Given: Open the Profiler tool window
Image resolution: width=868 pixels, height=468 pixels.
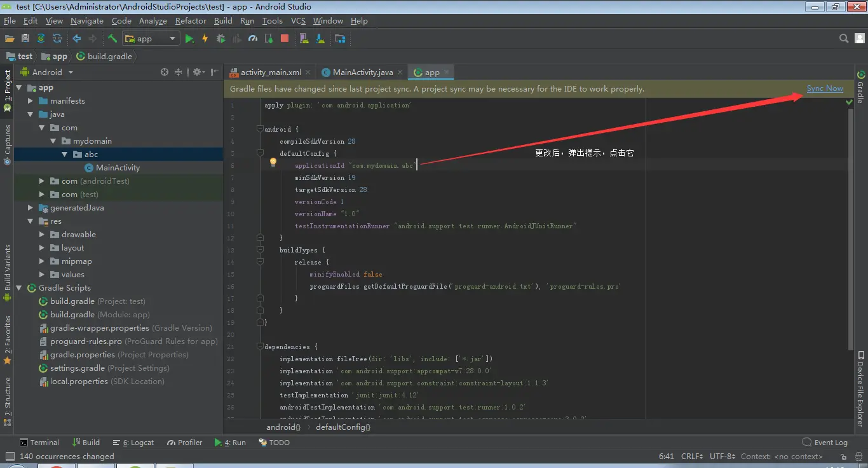Looking at the screenshot, I should click(184, 443).
